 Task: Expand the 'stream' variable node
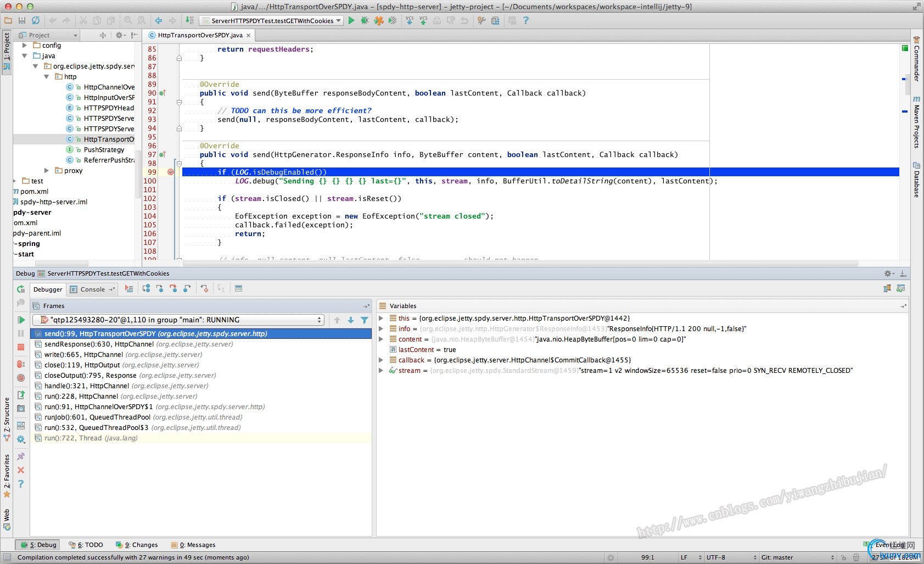(x=381, y=371)
